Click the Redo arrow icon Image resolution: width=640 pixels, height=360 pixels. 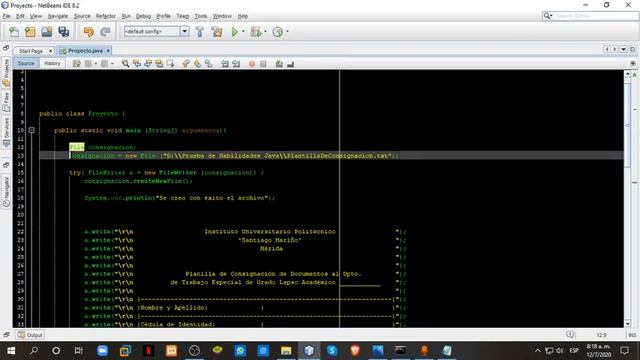[105, 32]
